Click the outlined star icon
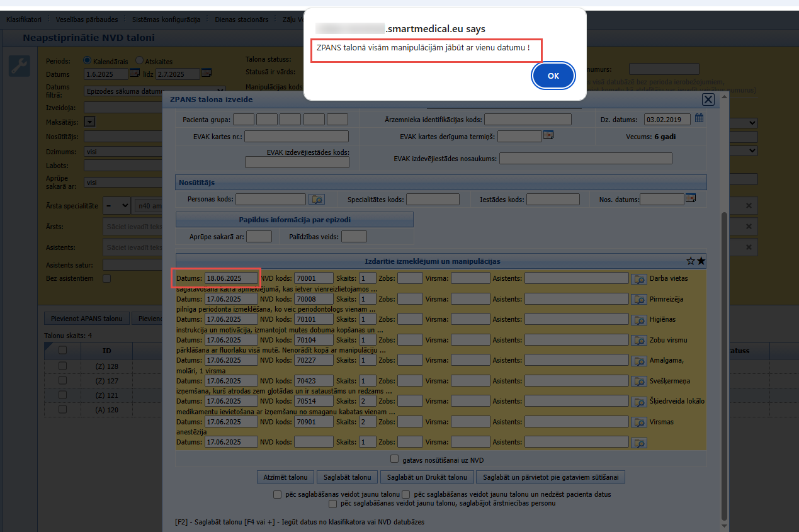 pos(691,261)
